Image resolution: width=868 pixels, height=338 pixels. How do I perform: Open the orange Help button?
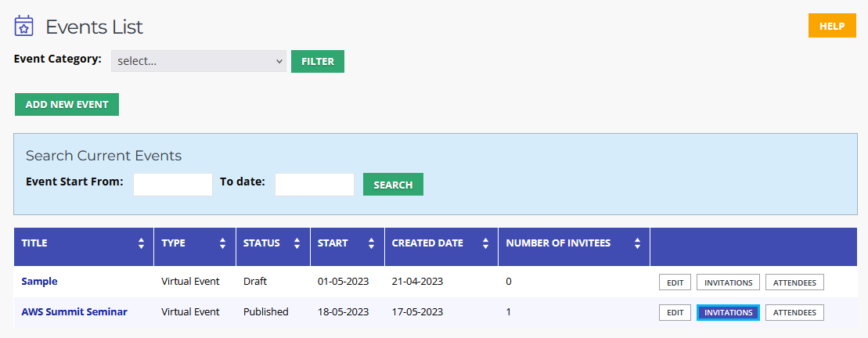click(x=832, y=26)
